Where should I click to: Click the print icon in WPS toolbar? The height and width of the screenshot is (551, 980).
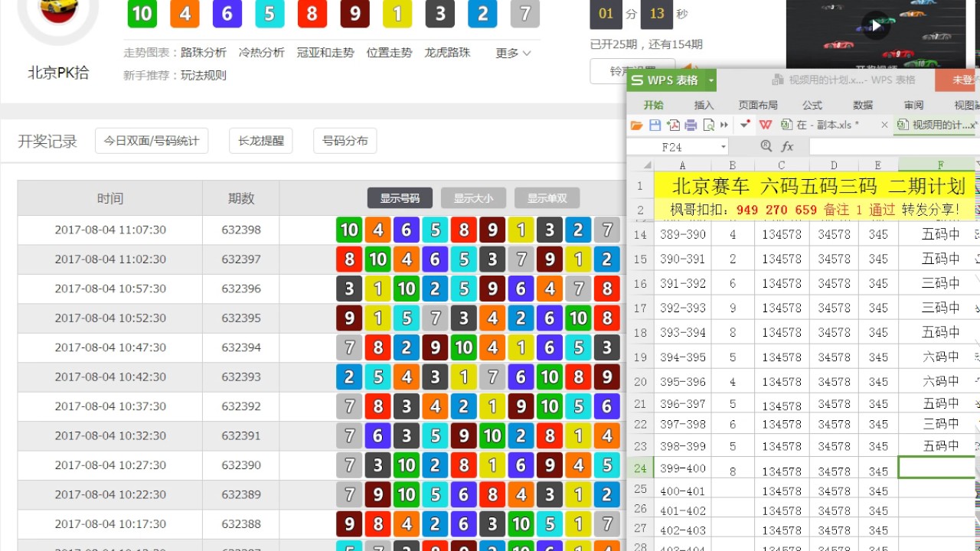691,125
